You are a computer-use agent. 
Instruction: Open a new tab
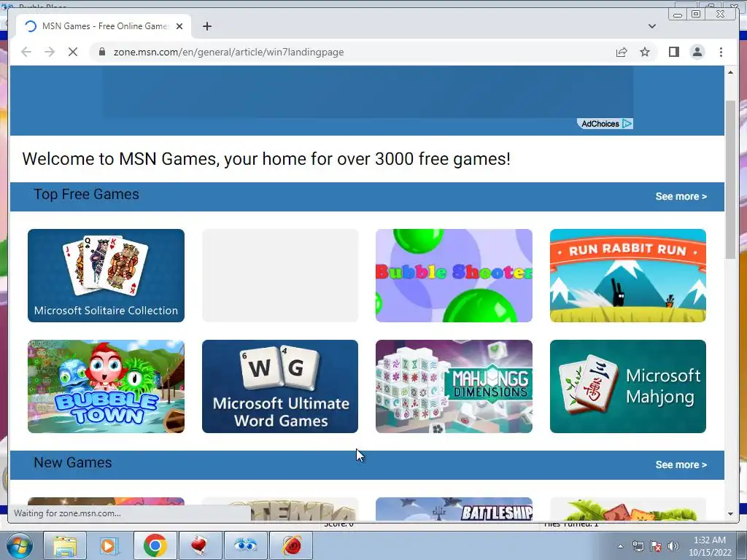point(206,26)
